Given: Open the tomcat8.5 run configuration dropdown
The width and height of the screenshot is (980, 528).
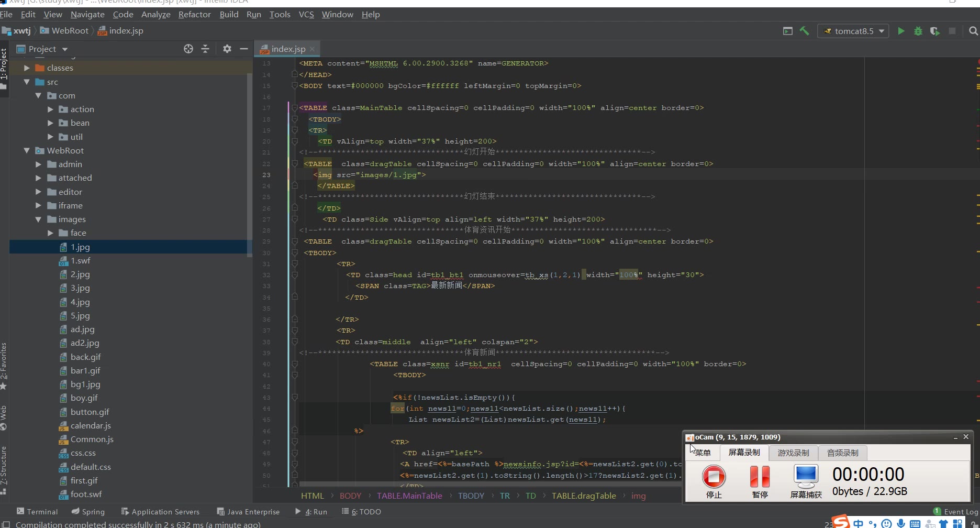Looking at the screenshot, I should pyautogui.click(x=854, y=31).
